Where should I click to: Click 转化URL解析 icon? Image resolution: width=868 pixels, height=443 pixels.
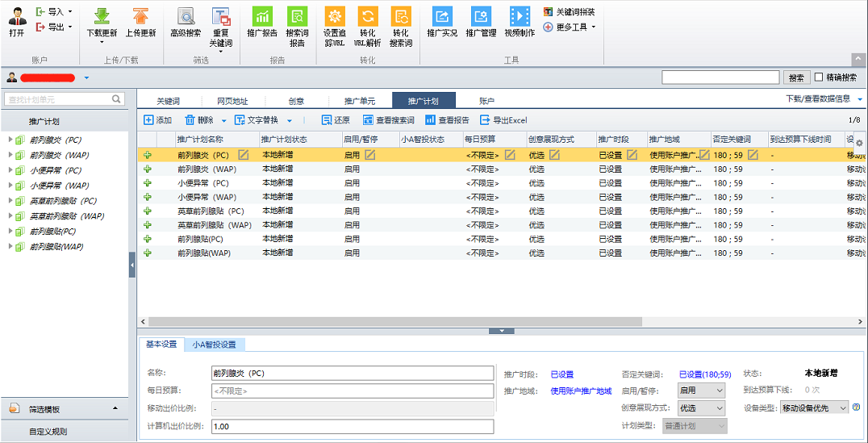pyautogui.click(x=367, y=15)
